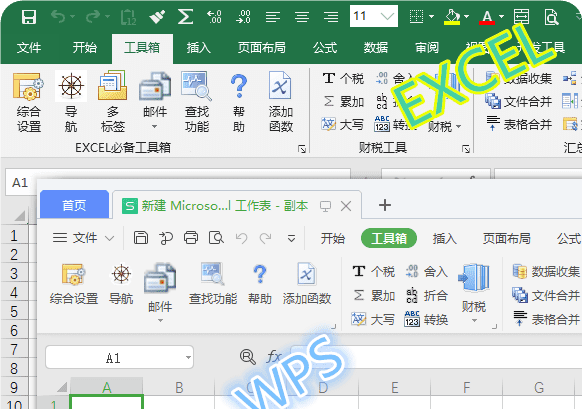Image resolution: width=582 pixels, height=409 pixels.
Task: Click save icon in WPS toolbar
Action: (x=141, y=238)
